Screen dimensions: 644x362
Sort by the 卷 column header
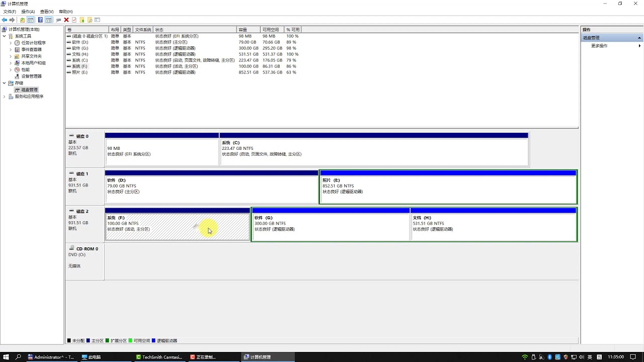(87, 30)
